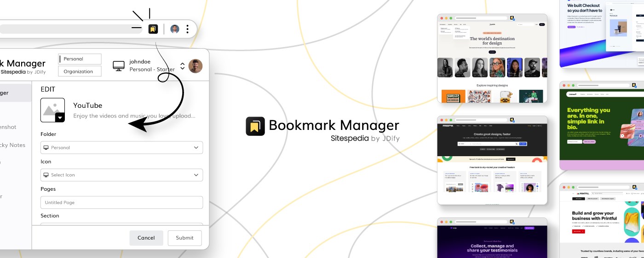Click the YouTube bookmark title
Image resolution: width=644 pixels, height=258 pixels.
tap(88, 106)
